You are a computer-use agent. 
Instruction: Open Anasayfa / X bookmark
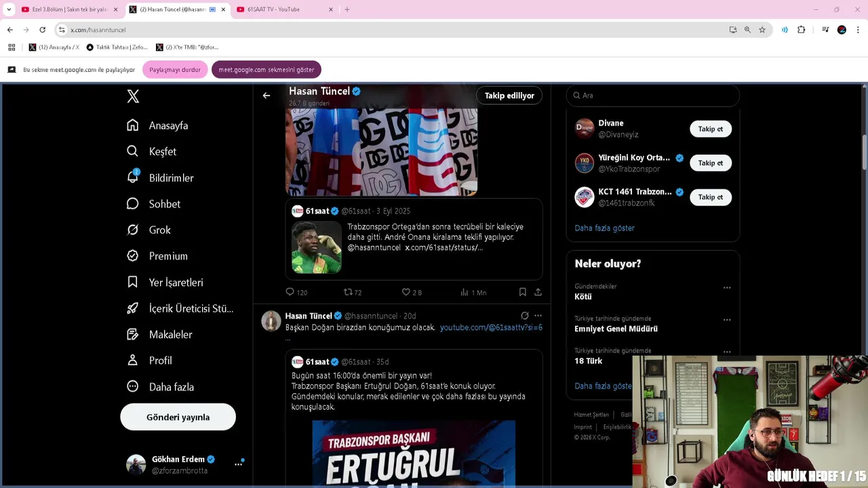(x=54, y=47)
